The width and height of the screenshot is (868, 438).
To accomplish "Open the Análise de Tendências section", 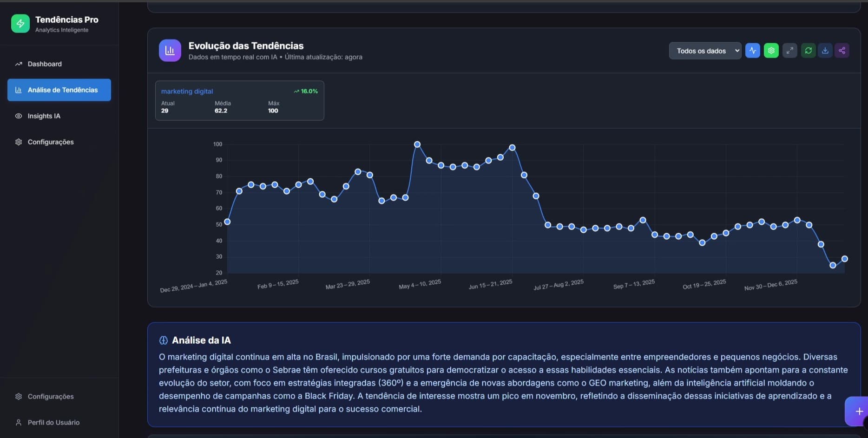I will (x=59, y=90).
